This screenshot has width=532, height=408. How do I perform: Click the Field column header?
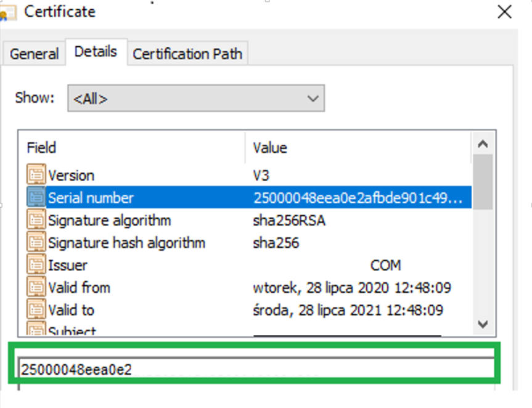coord(42,148)
